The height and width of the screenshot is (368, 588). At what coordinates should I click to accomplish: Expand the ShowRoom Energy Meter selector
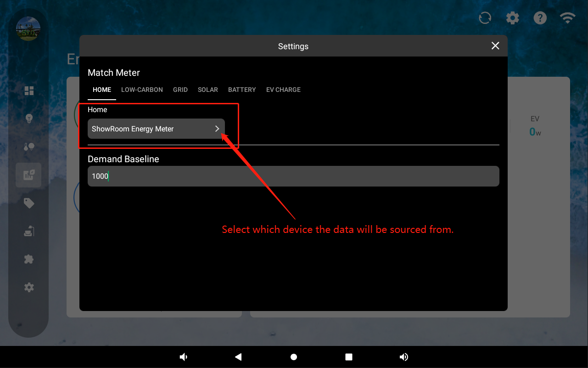tap(156, 129)
